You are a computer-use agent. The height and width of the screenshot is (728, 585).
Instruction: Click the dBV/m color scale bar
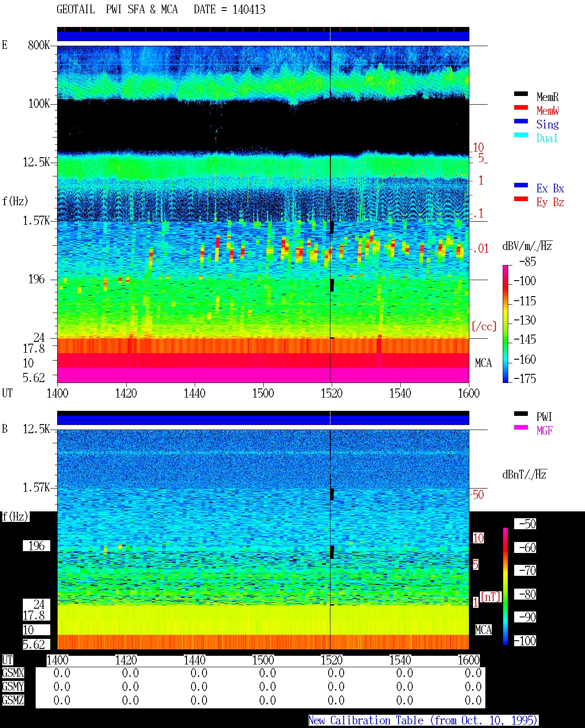point(505,324)
